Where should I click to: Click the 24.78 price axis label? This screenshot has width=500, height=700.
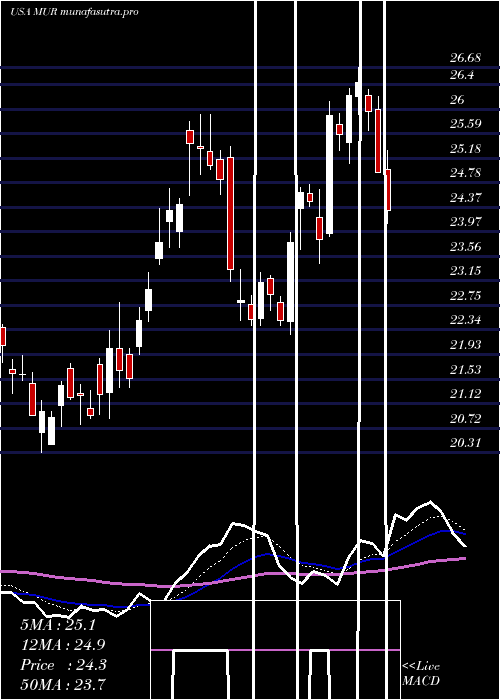[466, 173]
